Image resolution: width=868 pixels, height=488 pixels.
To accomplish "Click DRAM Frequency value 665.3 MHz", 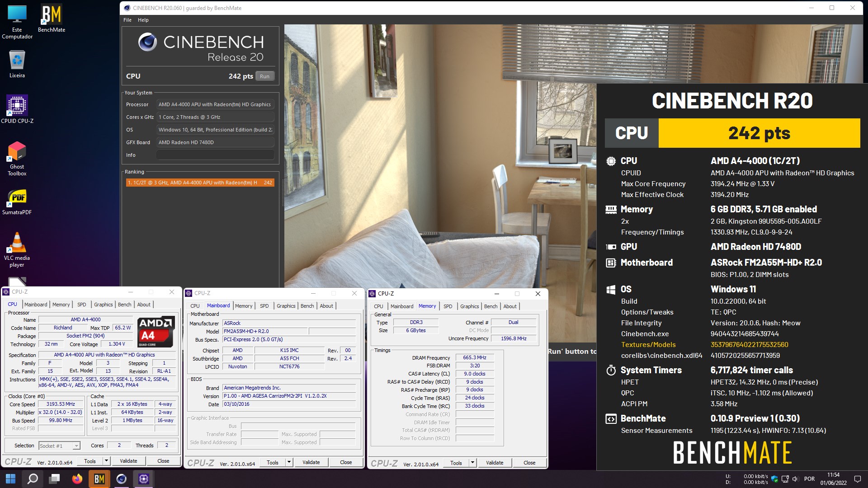I will coord(475,357).
